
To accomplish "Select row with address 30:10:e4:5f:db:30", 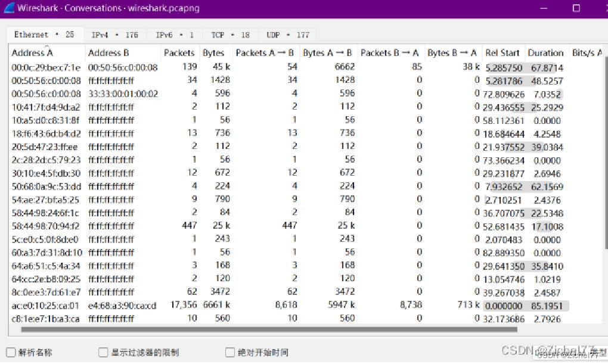I will click(306, 173).
